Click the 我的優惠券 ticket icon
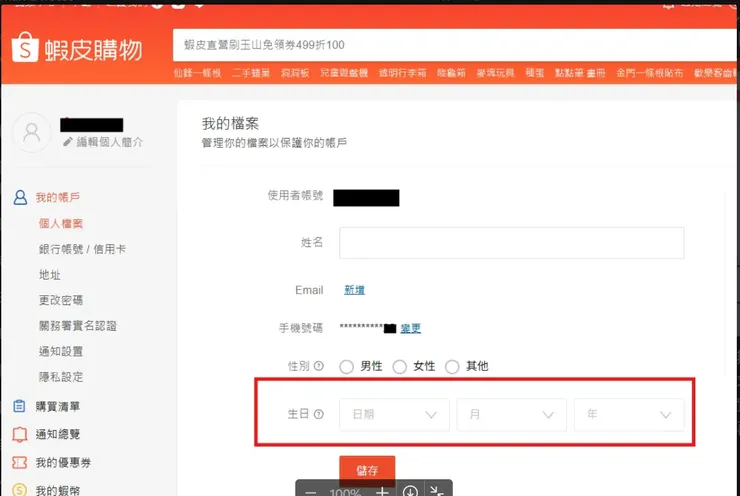 19,462
